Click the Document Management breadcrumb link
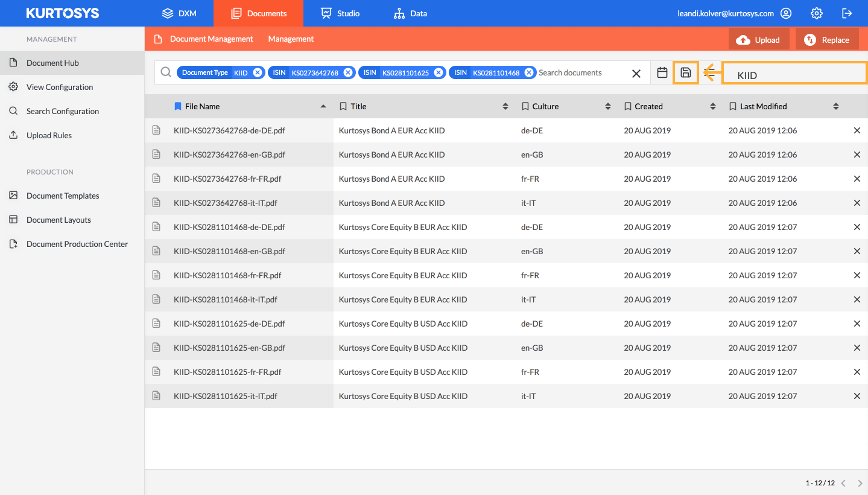Screen dimensions: 868x495 point(212,39)
